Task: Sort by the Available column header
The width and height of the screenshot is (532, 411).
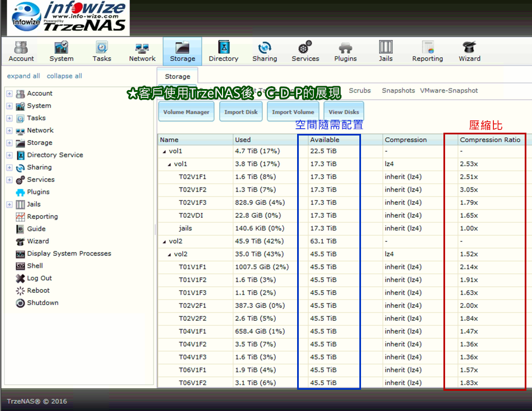Action: [345, 139]
